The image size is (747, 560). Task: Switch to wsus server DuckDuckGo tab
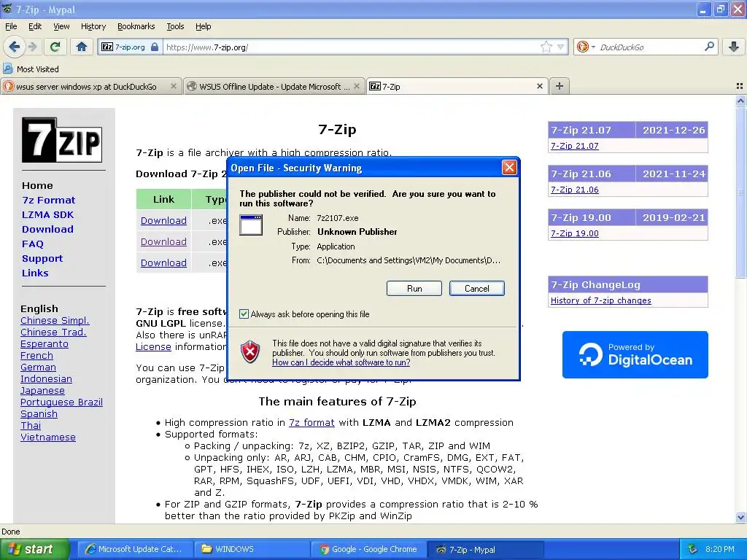[x=86, y=87]
